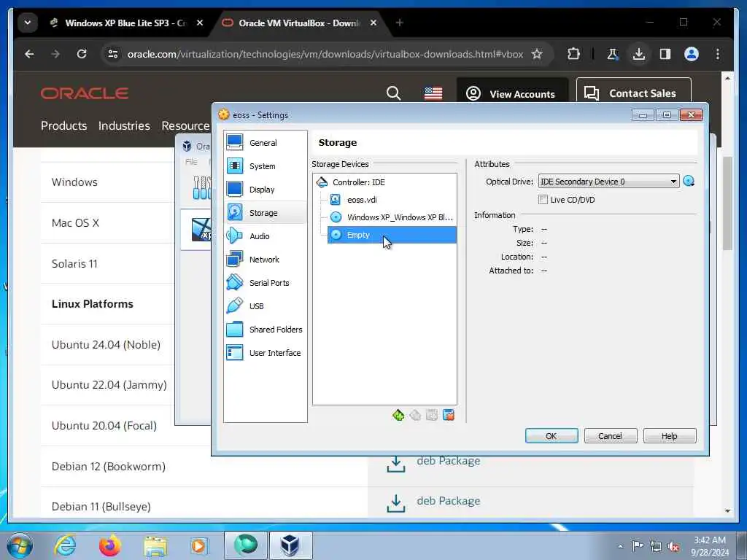The image size is (747, 560).
Task: Open the Network settings category
Action: [265, 259]
